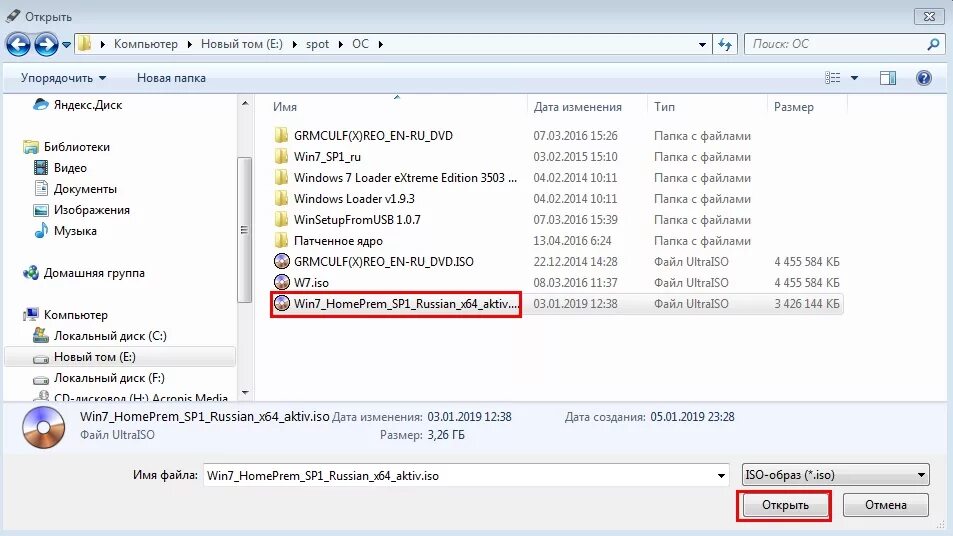Select spot in the address breadcrumb
The width and height of the screenshot is (953, 536).
tap(317, 44)
